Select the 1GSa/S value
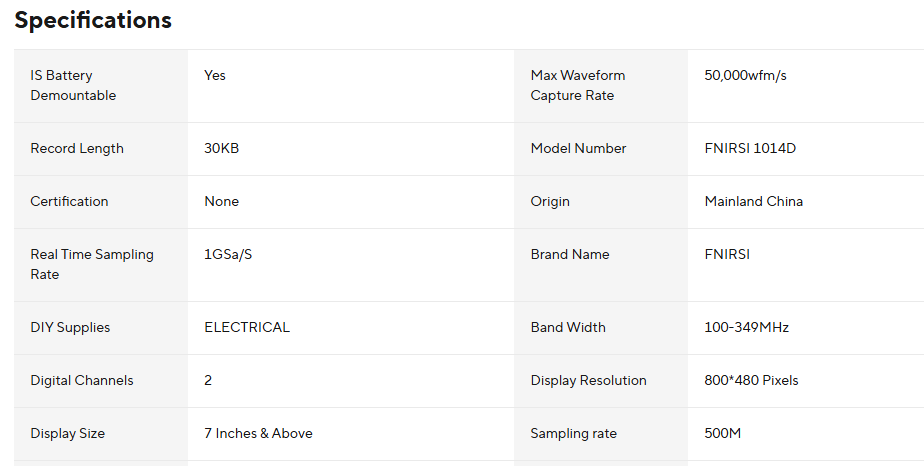 pos(228,254)
